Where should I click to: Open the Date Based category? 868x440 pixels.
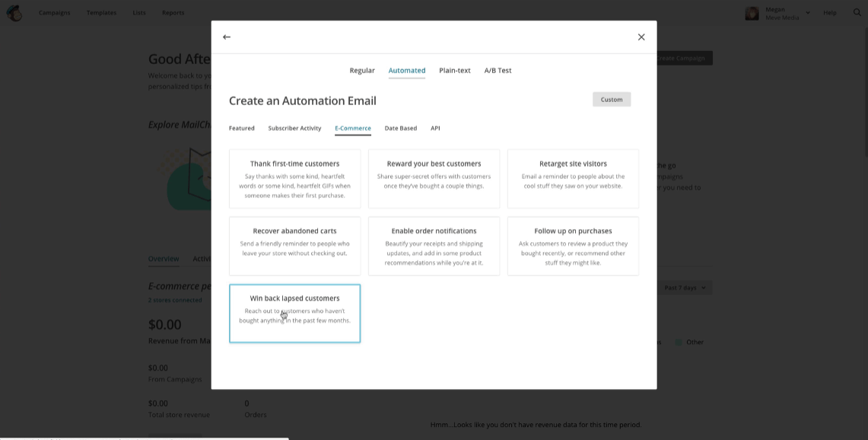tap(401, 128)
